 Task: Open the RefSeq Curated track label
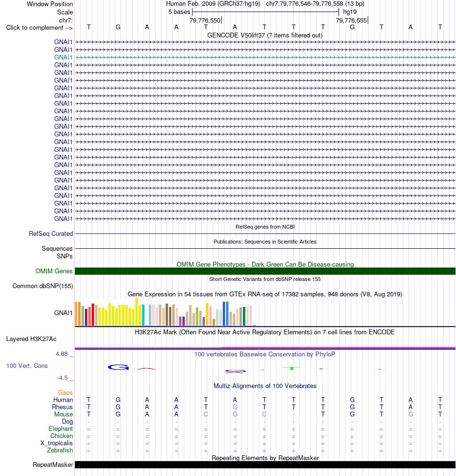pos(51,234)
